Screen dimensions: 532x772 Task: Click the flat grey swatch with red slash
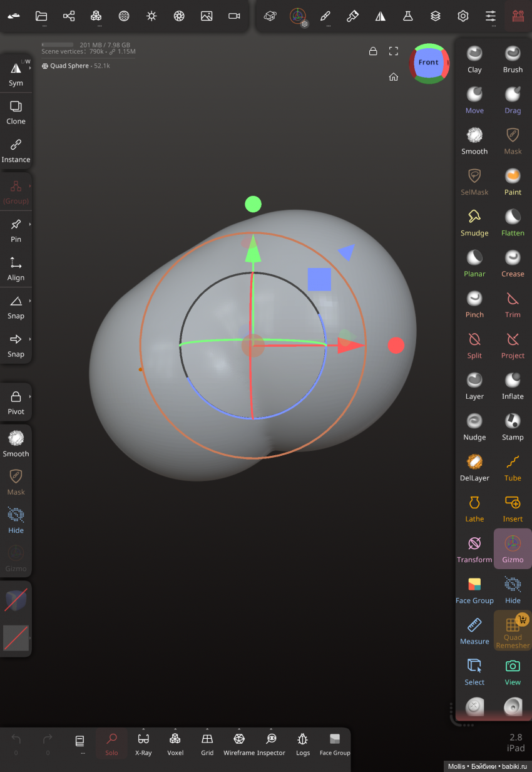click(16, 638)
